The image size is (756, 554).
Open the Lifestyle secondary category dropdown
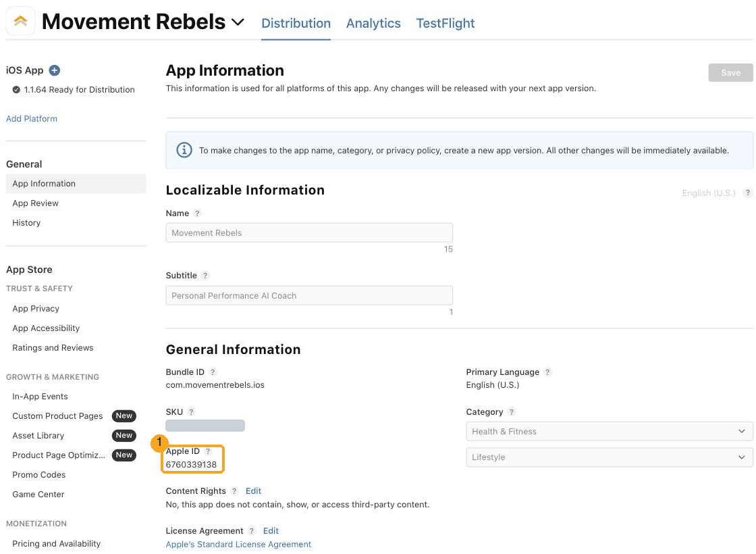610,457
